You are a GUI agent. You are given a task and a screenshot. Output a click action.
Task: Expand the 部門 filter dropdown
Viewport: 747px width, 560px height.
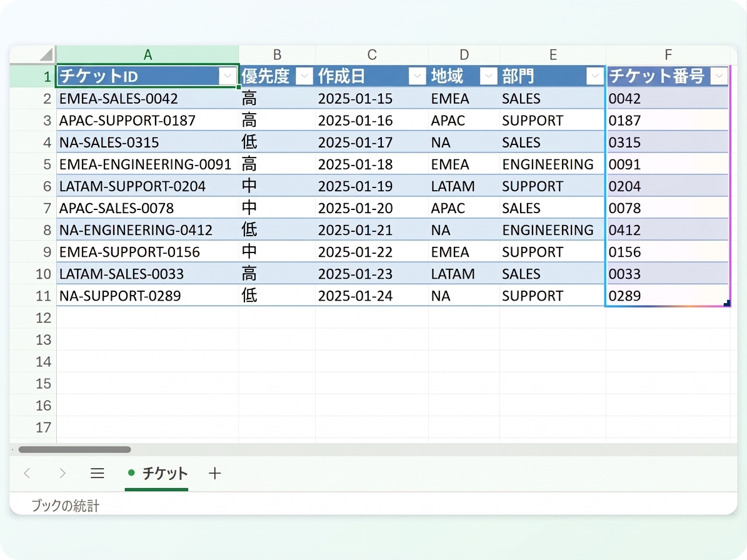click(x=594, y=76)
